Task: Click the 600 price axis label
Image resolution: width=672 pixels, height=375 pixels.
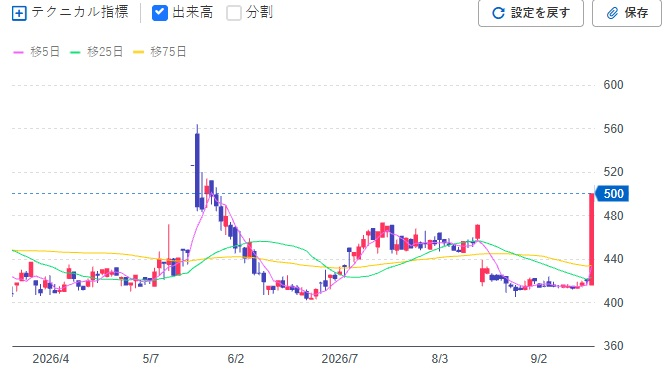Action: [613, 85]
